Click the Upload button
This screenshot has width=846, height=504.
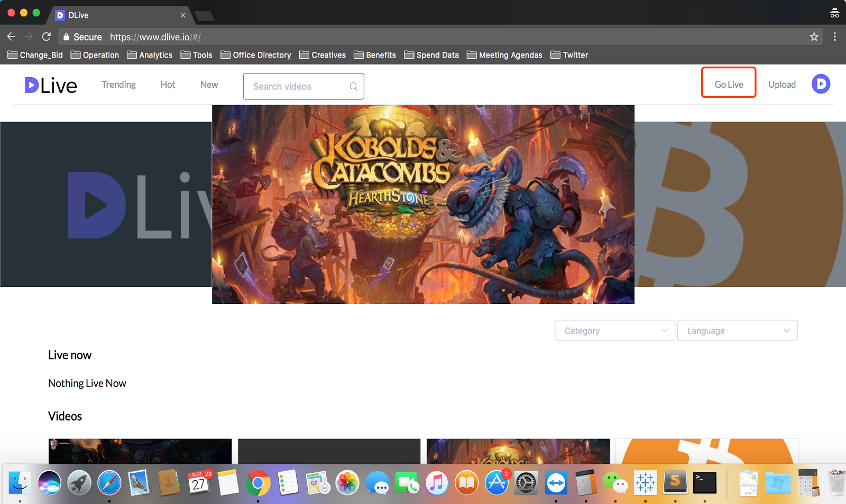tap(782, 85)
